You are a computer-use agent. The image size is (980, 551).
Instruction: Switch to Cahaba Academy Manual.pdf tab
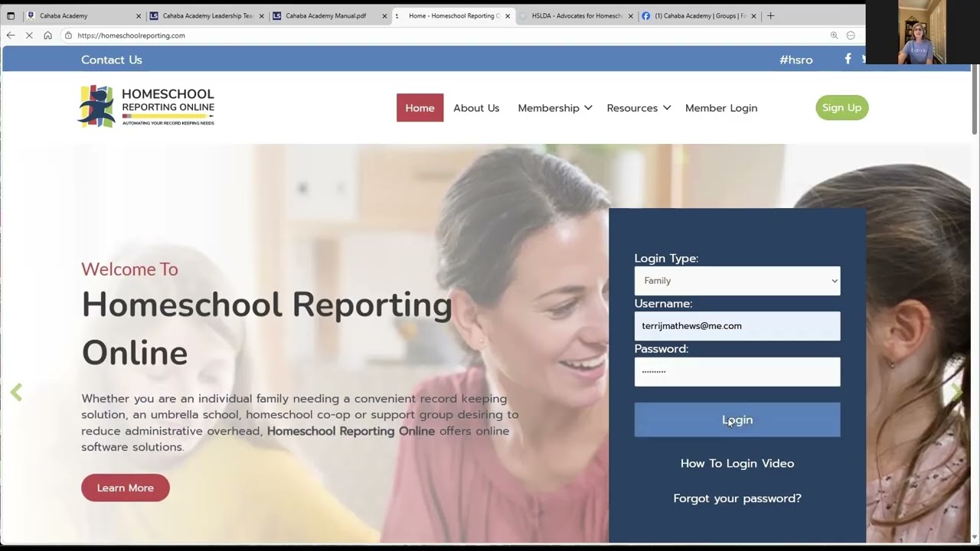(329, 16)
